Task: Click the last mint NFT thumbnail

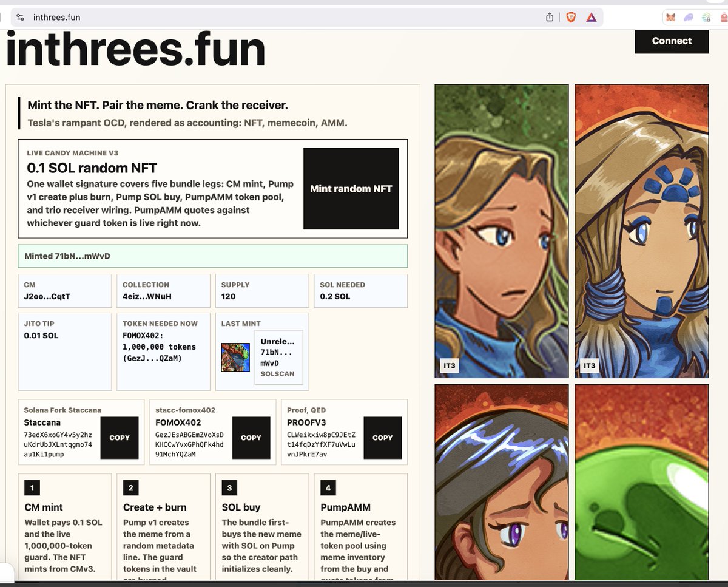Action: click(x=235, y=358)
